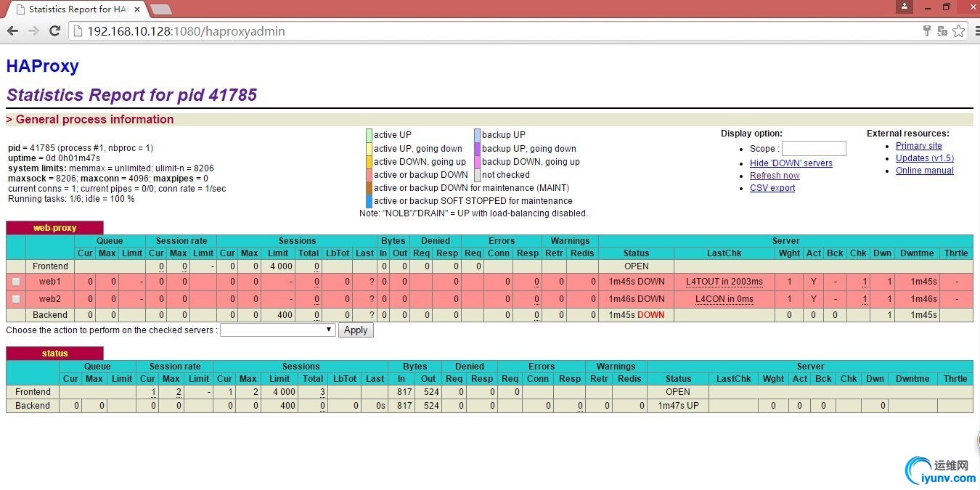Click the Dwntme column header in web-proxy
Image resolution: width=980 pixels, height=490 pixels.
pos(917,253)
